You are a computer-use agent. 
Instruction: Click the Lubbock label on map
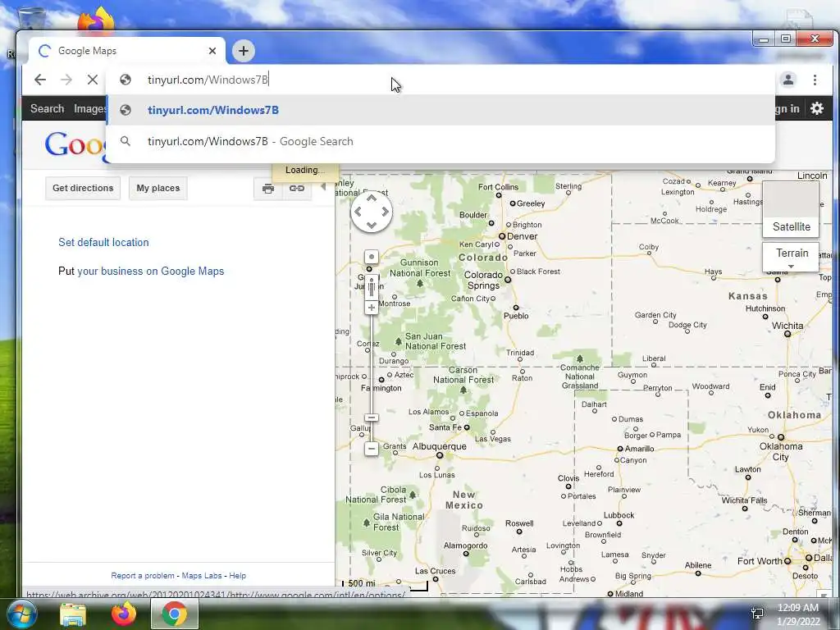619,515
